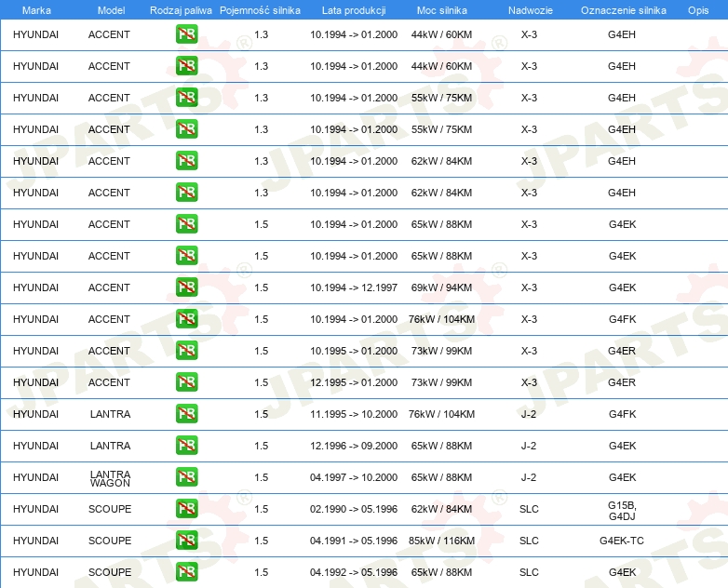The height and width of the screenshot is (588, 728).
Task: Select the 04.1997 -> 10.2000 date cell
Action: pyautogui.click(x=354, y=477)
